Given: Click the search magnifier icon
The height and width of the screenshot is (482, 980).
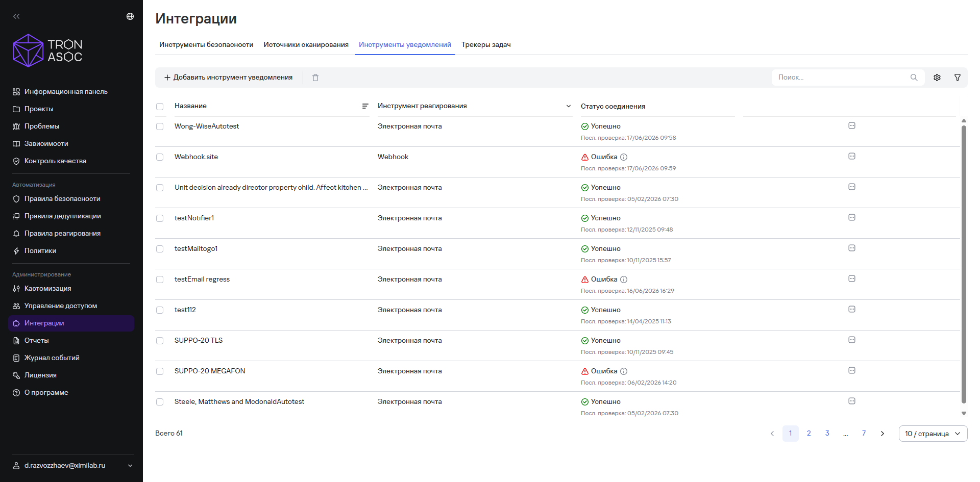Looking at the screenshot, I should click(914, 78).
